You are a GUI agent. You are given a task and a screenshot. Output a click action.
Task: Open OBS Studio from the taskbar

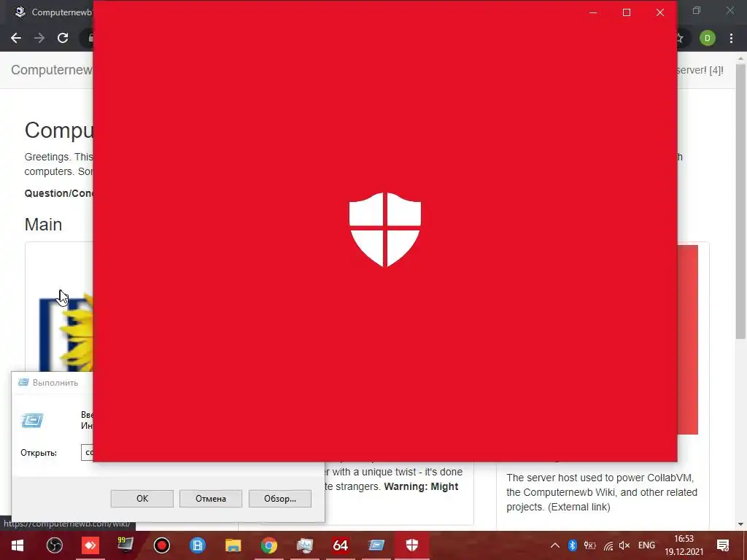point(54,545)
